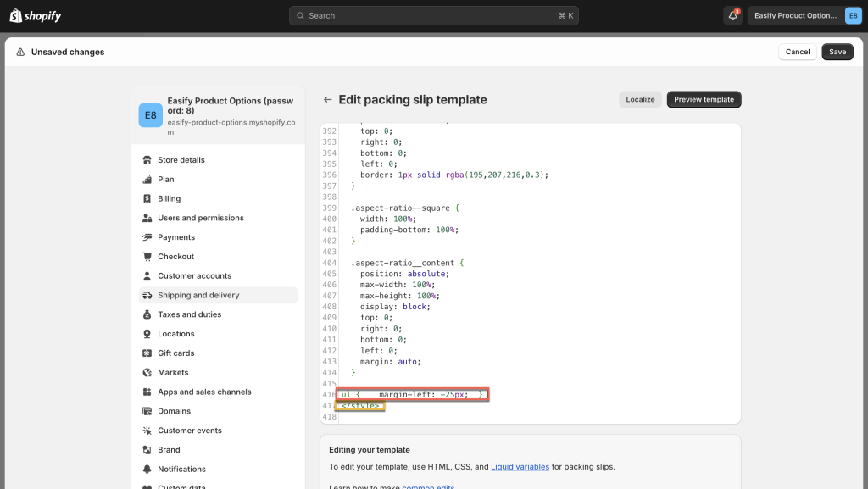Select Markets in the sidebar

218,373
